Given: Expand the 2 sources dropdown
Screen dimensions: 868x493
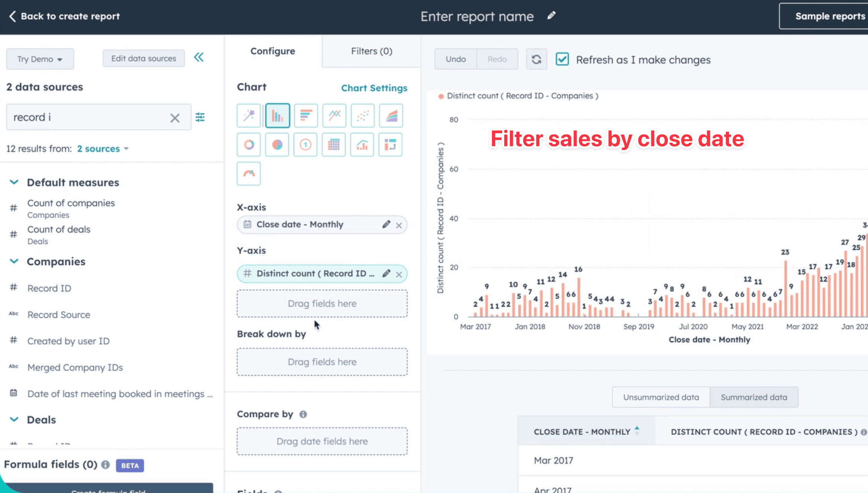Looking at the screenshot, I should pyautogui.click(x=103, y=148).
